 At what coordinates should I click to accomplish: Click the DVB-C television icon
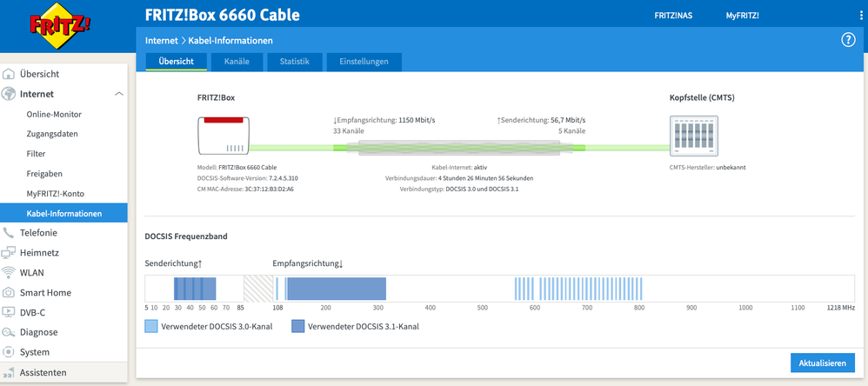[x=9, y=312]
